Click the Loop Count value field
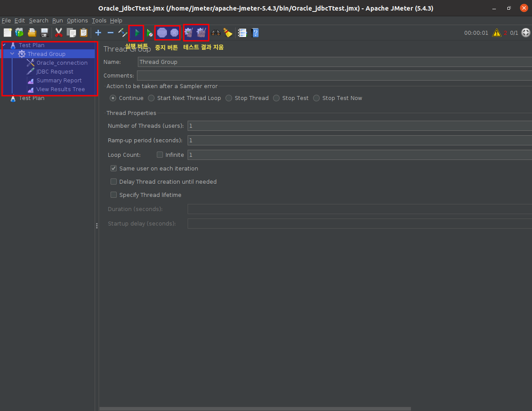 tap(360, 155)
